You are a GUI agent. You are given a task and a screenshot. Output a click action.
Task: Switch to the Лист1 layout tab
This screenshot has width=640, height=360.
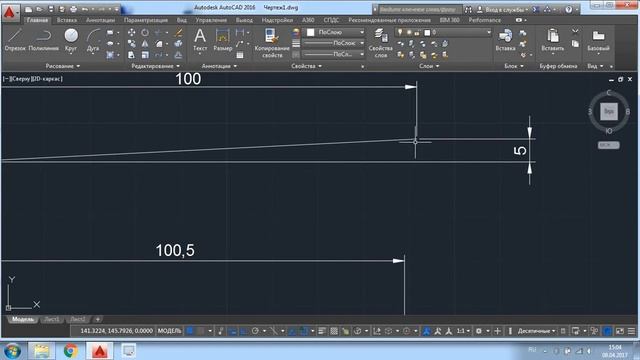click(x=52, y=319)
